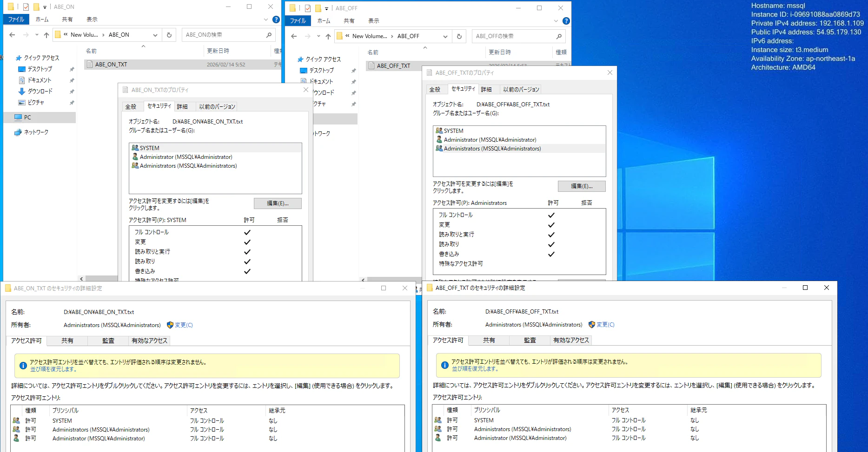
Task: Select the ABE_OFF_TXT file icon in ABE_OFF
Action: (371, 66)
